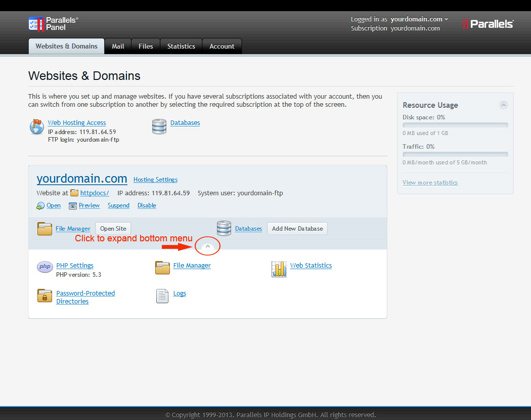531x420 pixels.
Task: Click the Parallels Panel logo
Action: [53, 23]
